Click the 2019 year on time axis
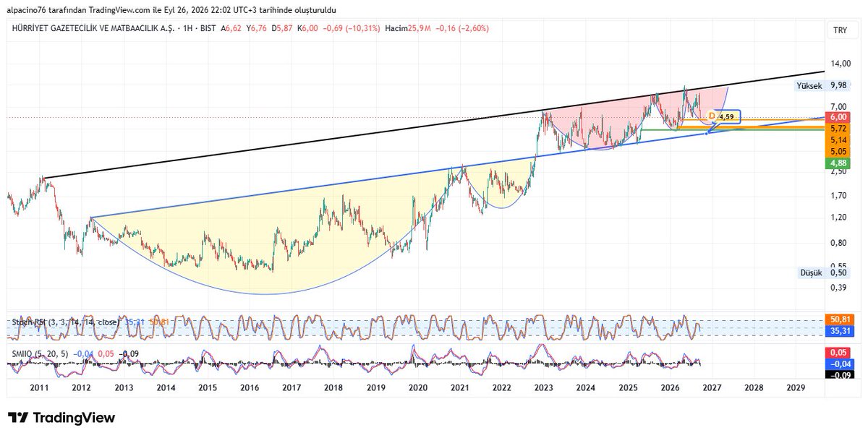Viewport: 868px width, 438px height. point(375,388)
